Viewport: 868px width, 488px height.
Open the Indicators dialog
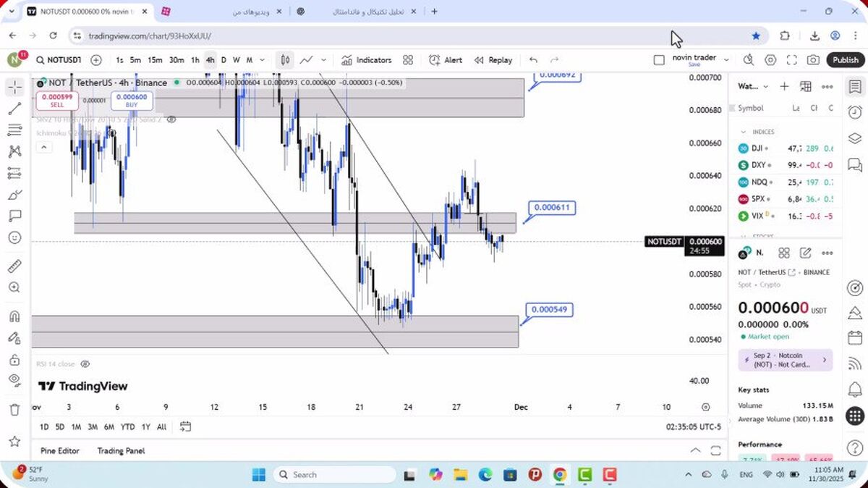pyautogui.click(x=367, y=60)
